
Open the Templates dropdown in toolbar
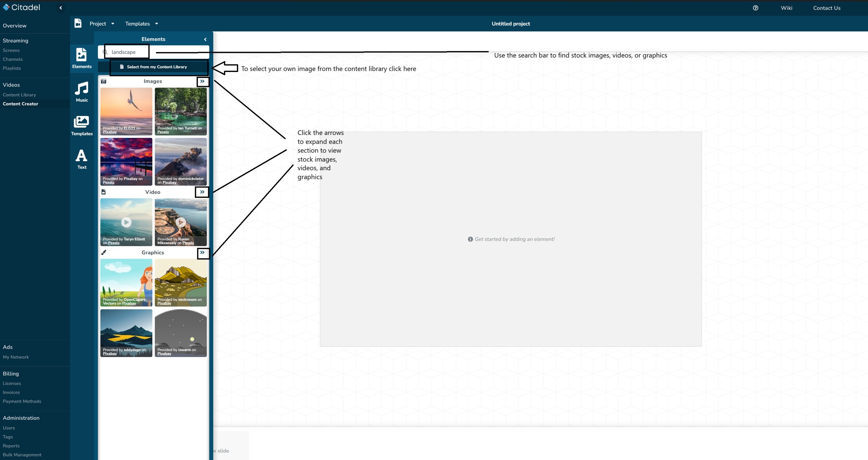[x=142, y=24]
